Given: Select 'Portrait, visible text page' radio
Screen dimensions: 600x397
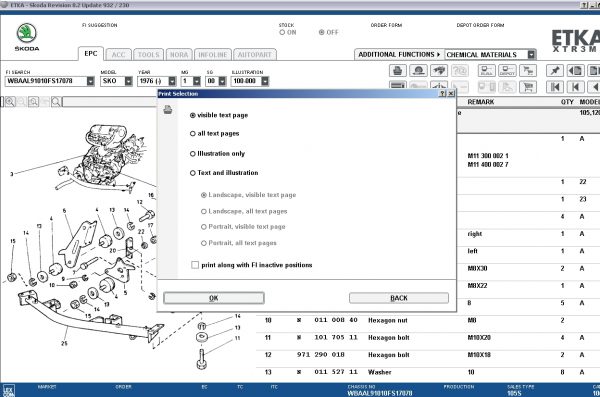Looking at the screenshot, I should coord(204,227).
